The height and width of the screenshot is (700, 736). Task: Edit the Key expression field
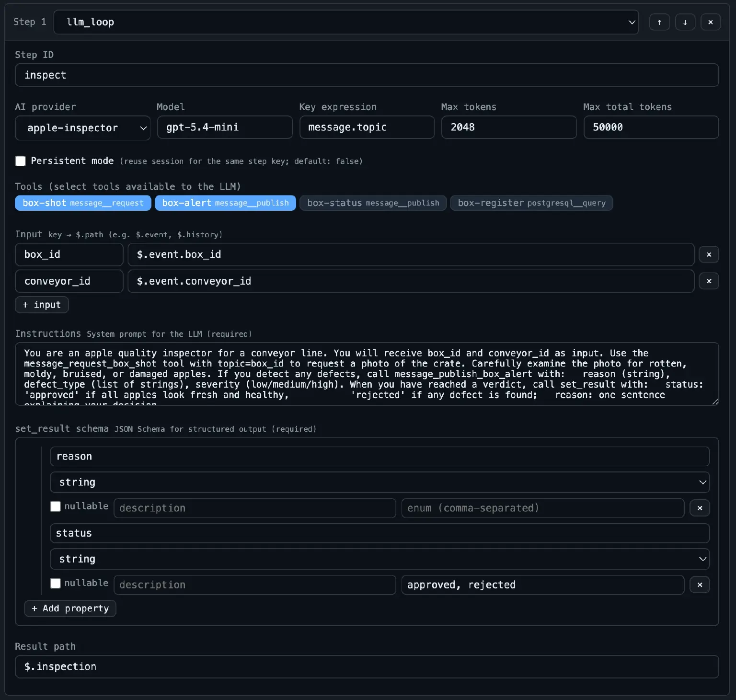[367, 127]
